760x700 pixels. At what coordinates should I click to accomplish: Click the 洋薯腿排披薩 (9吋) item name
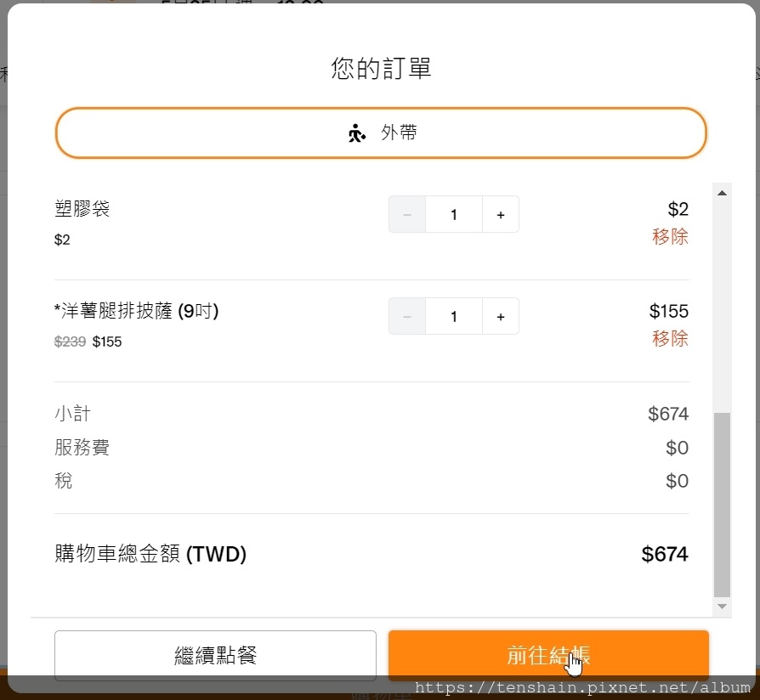137,312
